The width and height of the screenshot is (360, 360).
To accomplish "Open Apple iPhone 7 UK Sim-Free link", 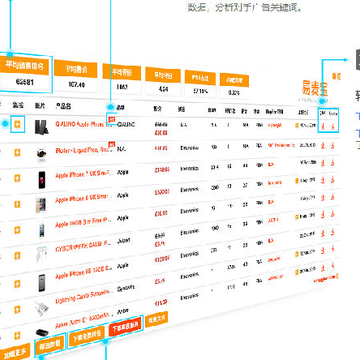I will click(83, 174).
